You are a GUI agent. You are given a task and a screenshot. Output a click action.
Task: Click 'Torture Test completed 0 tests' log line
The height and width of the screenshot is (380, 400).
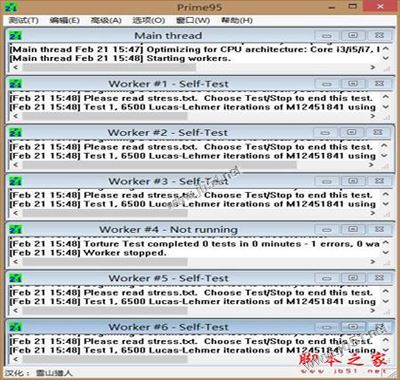(x=194, y=244)
